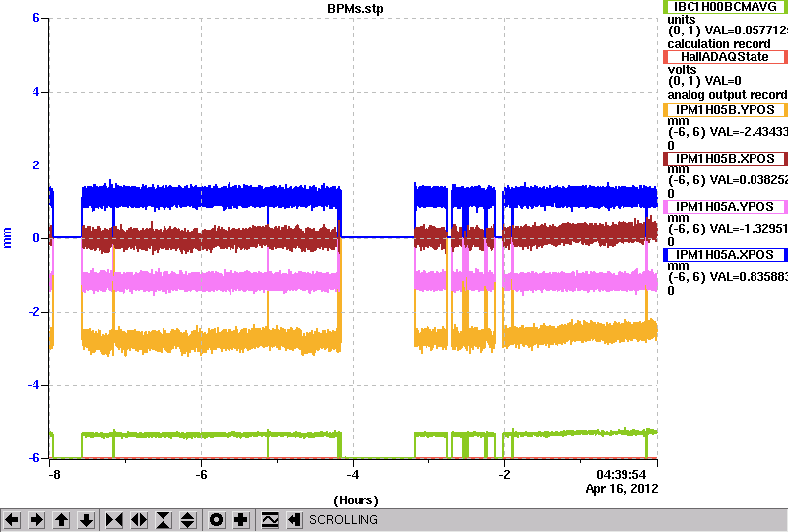The height and width of the screenshot is (532, 788).
Task: Click the wave-between-bars auto-scale icon
Action: 270,519
